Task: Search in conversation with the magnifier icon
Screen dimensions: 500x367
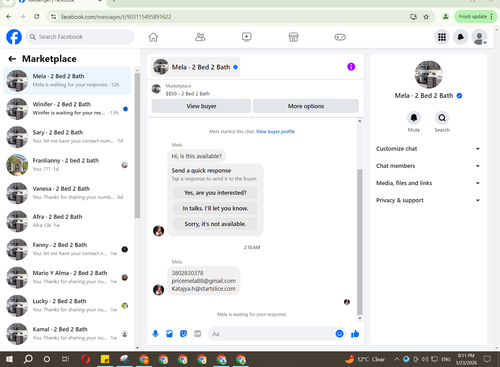Action: [x=442, y=118]
